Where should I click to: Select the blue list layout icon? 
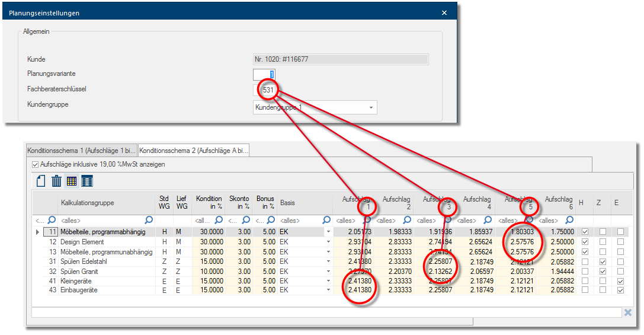[x=86, y=181]
